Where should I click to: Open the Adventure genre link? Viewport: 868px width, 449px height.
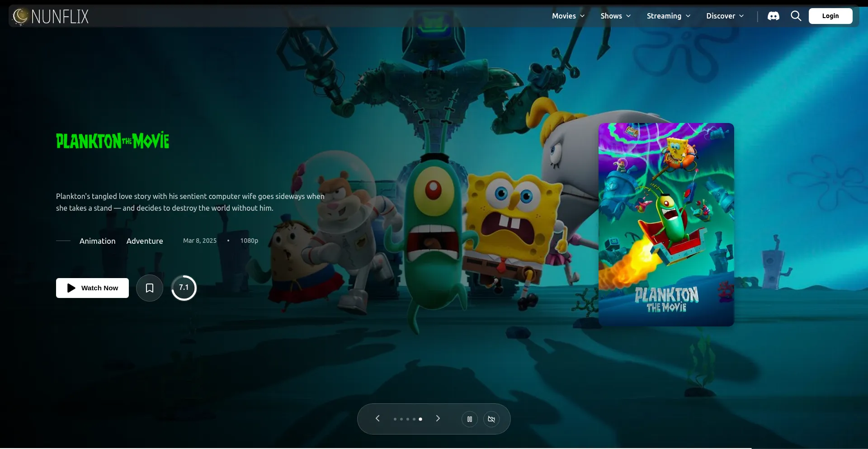145,241
